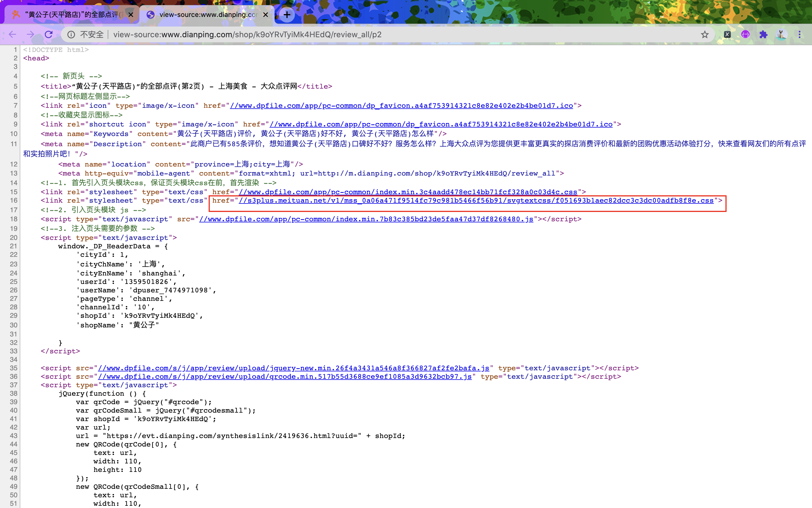Open the qrcode.min js link
Viewport: 812px width, 508px height.
[x=285, y=376]
